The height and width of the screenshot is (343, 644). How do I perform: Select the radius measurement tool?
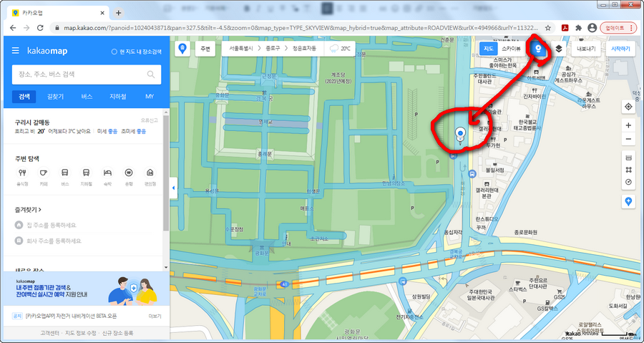click(628, 182)
